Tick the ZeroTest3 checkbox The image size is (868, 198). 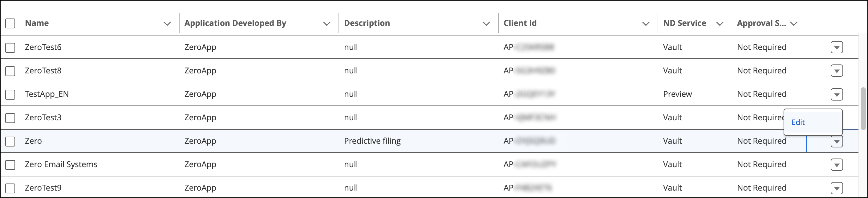click(10, 118)
